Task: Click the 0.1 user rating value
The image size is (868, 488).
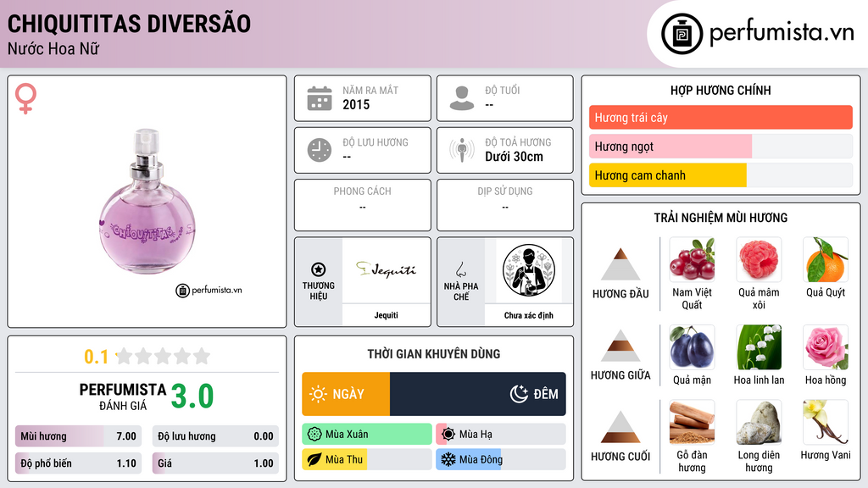Action: pyautogui.click(x=97, y=357)
